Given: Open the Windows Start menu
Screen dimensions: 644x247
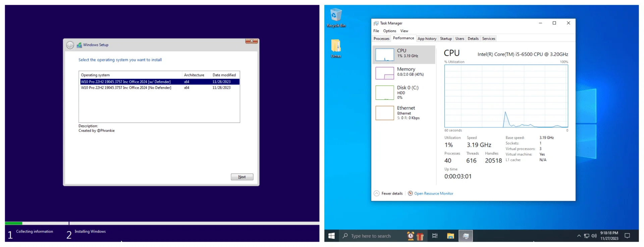Looking at the screenshot, I should [331, 236].
